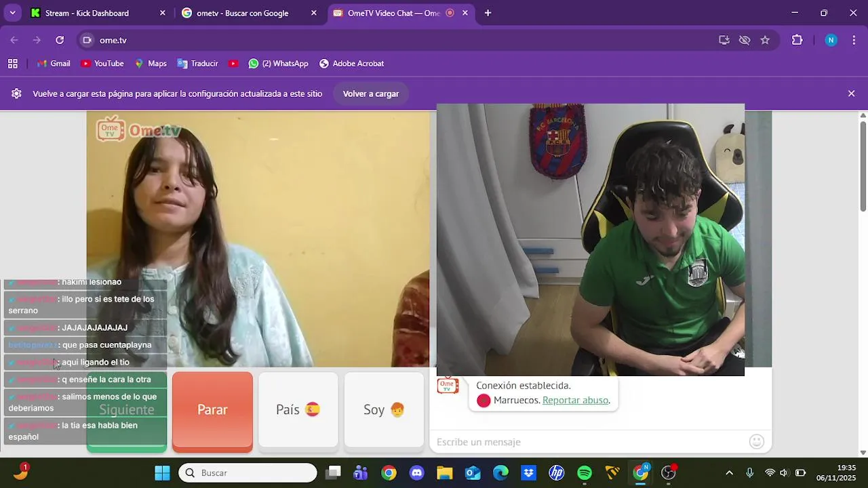Show hidden system tray icons
868x488 pixels.
(729, 472)
